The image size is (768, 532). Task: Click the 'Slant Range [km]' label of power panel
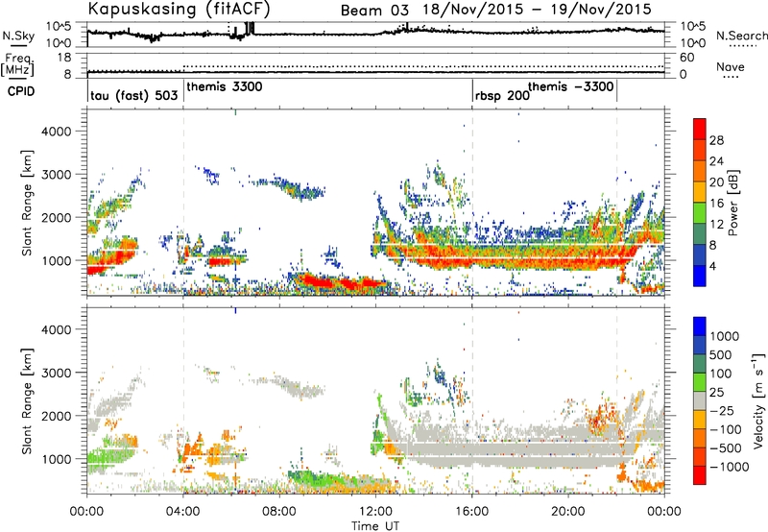[x=27, y=203]
